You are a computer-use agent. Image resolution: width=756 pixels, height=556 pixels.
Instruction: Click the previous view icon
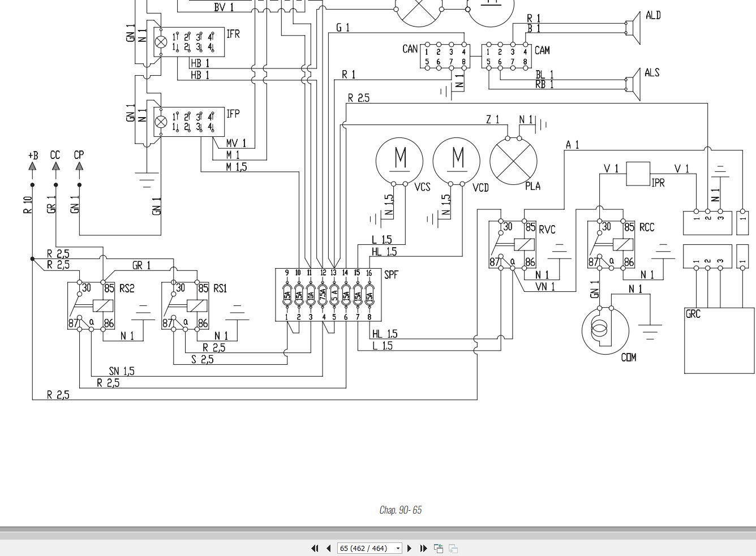click(x=439, y=548)
